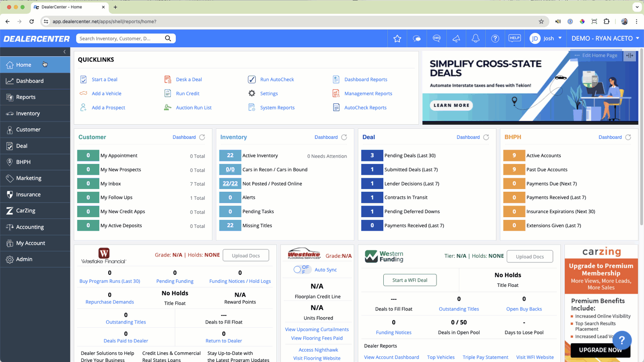
Task: Open the notifications bell
Action: tap(475, 38)
